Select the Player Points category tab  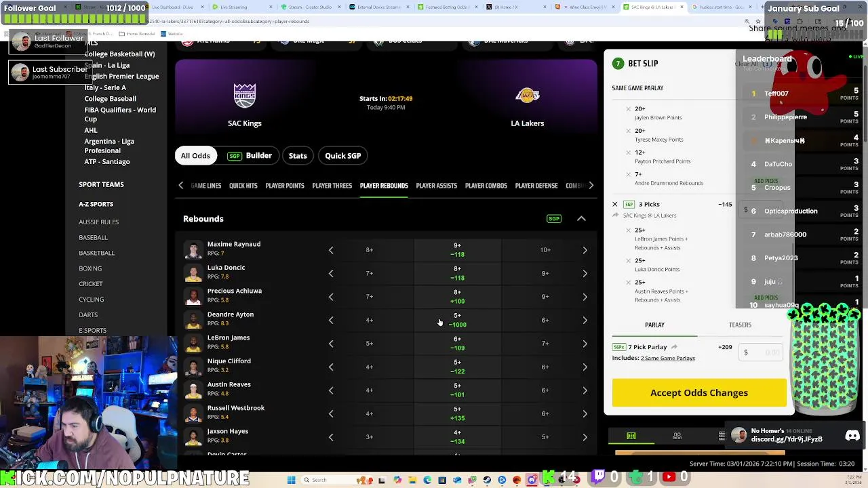285,186
